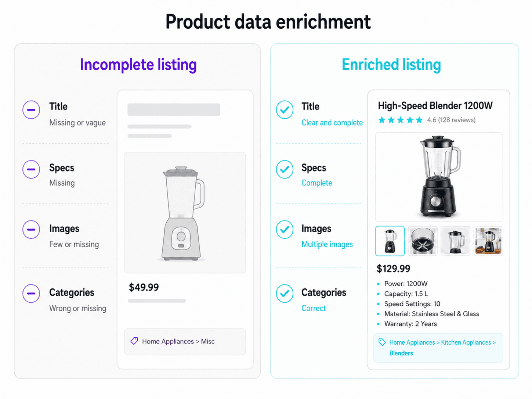Image resolution: width=532 pixels, height=399 pixels.
Task: Click the main black blender product image
Action: (x=439, y=177)
